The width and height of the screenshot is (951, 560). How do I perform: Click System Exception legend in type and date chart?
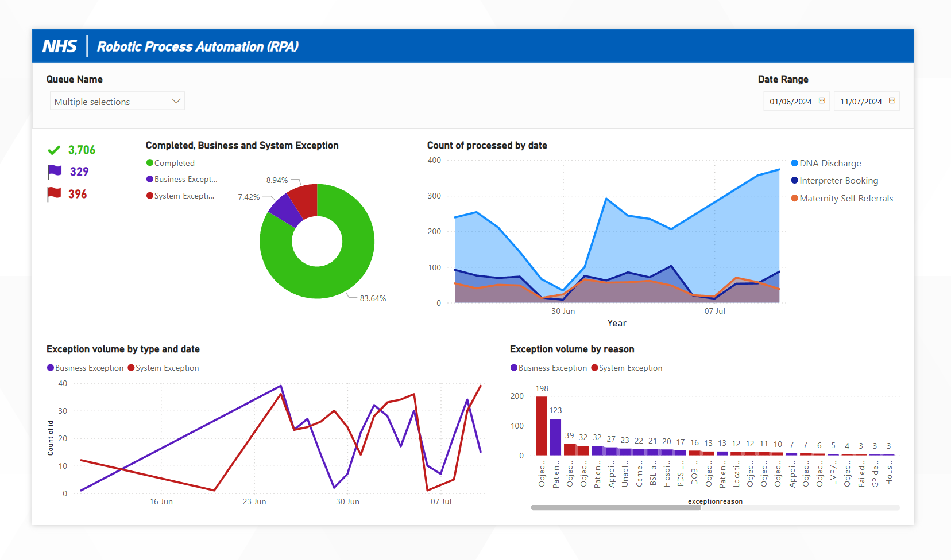pos(164,368)
